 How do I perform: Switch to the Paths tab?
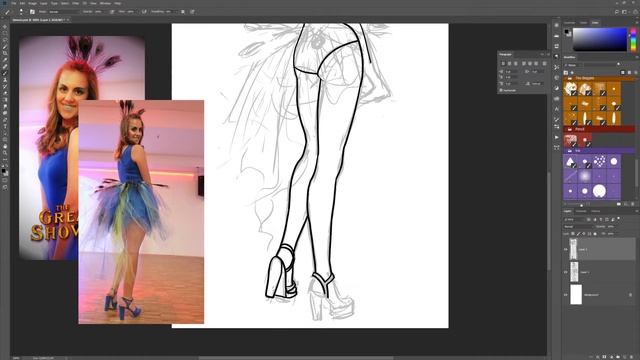pos(596,211)
